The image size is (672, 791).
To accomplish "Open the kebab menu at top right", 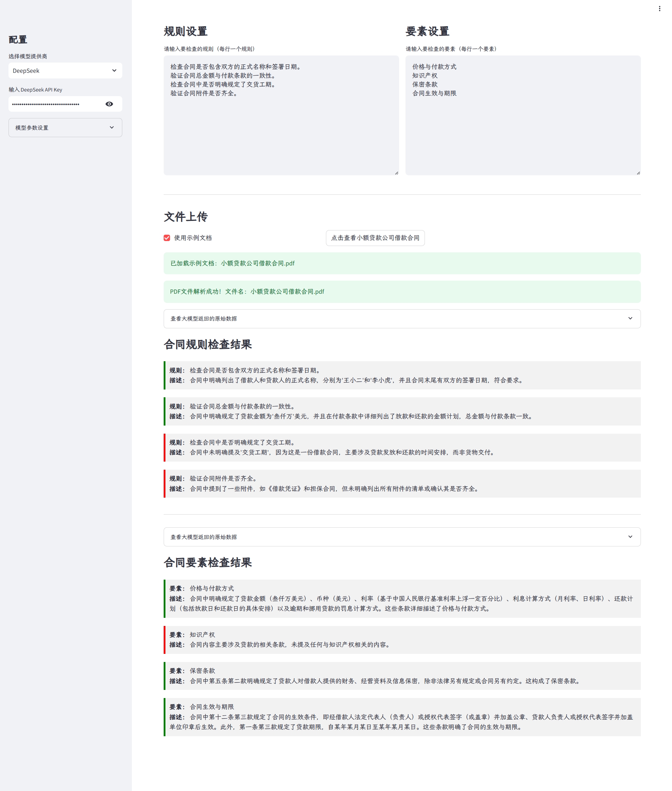I will pyautogui.click(x=660, y=8).
